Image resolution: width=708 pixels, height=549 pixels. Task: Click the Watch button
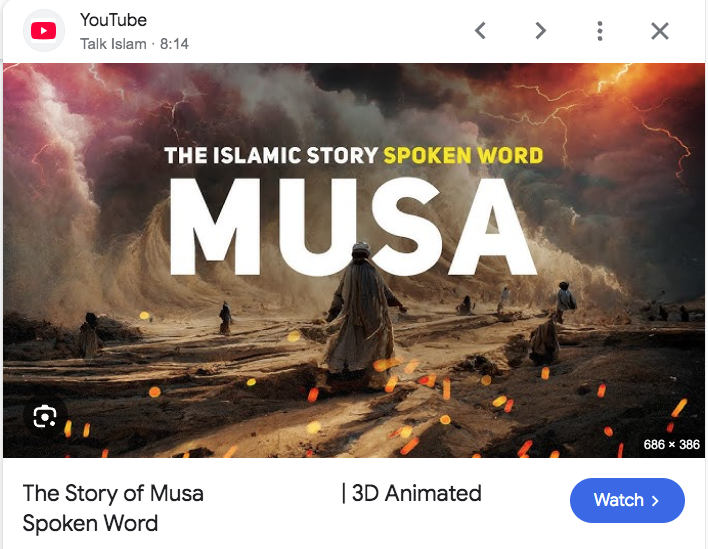pos(627,500)
